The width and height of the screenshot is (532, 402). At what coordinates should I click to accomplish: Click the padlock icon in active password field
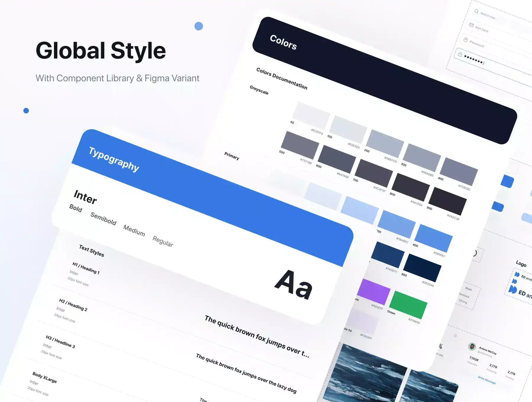pos(460,54)
